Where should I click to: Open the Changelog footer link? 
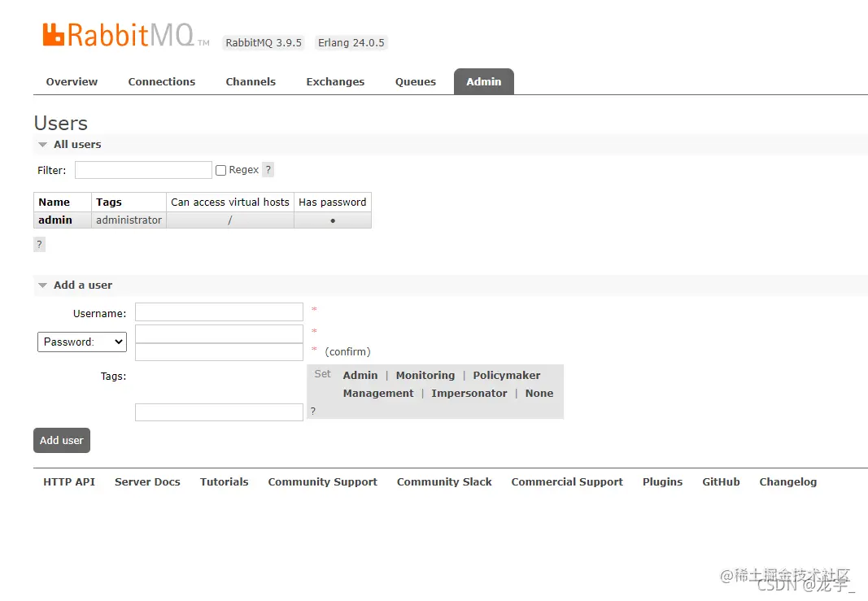click(x=788, y=482)
